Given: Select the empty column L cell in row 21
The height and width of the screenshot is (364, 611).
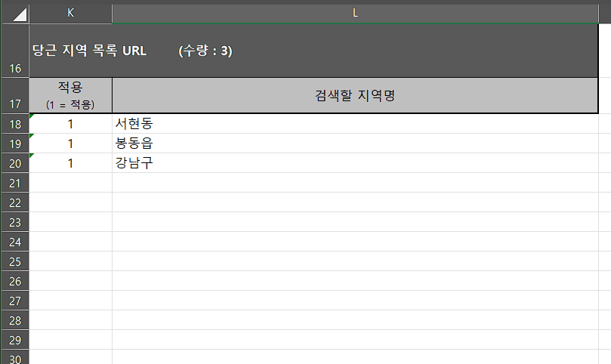Looking at the screenshot, I should click(x=355, y=183).
